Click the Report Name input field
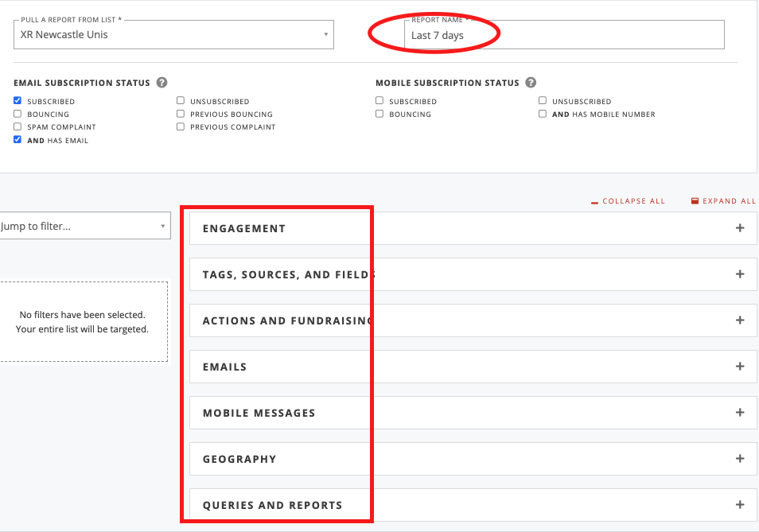This screenshot has height=532, width=759. coord(564,35)
